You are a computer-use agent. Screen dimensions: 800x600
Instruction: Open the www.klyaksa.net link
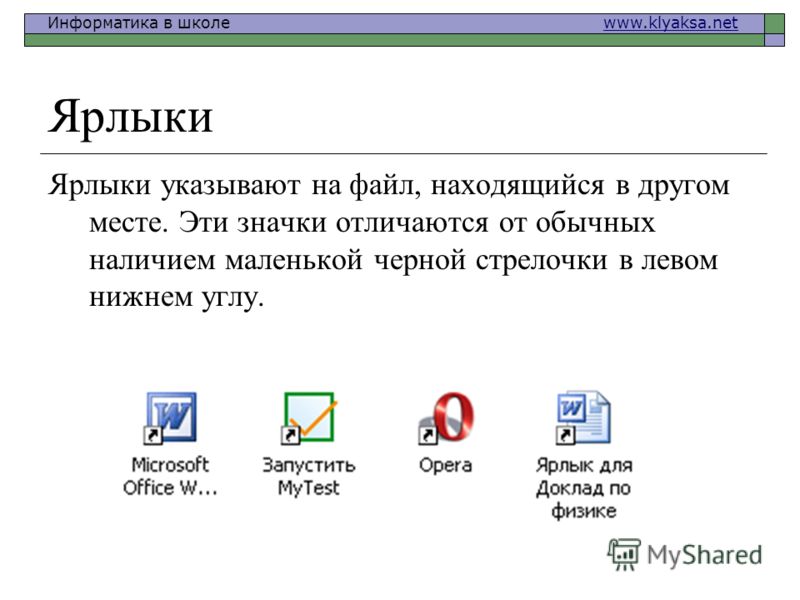pyautogui.click(x=670, y=23)
